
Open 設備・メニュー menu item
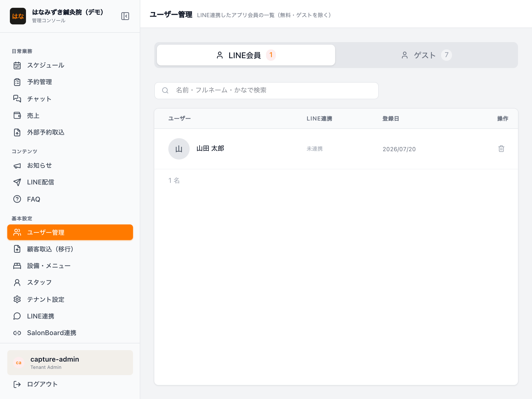pos(70,266)
